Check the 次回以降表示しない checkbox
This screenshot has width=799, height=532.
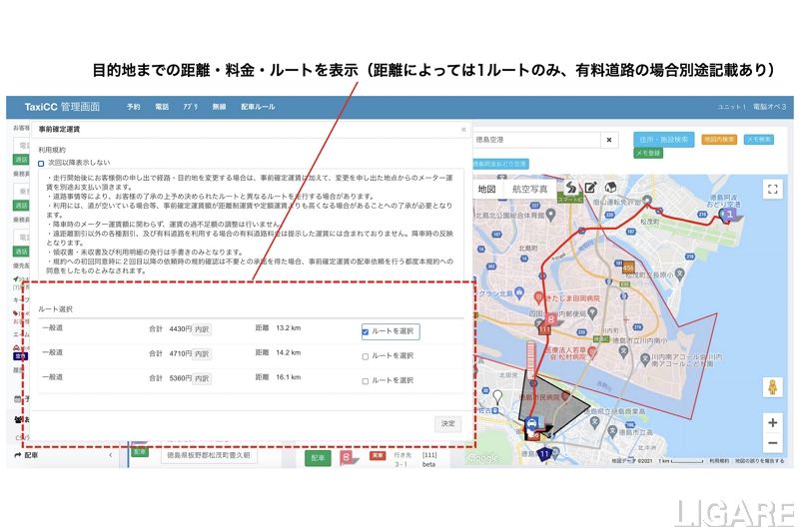(x=42, y=162)
